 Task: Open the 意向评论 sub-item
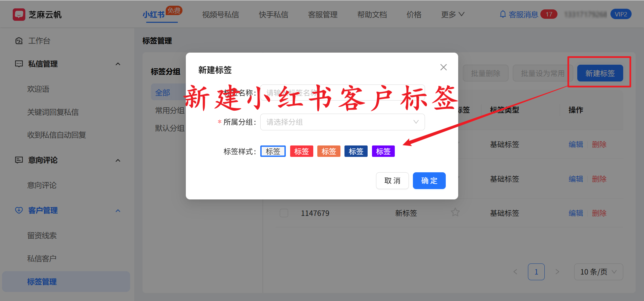(x=42, y=185)
